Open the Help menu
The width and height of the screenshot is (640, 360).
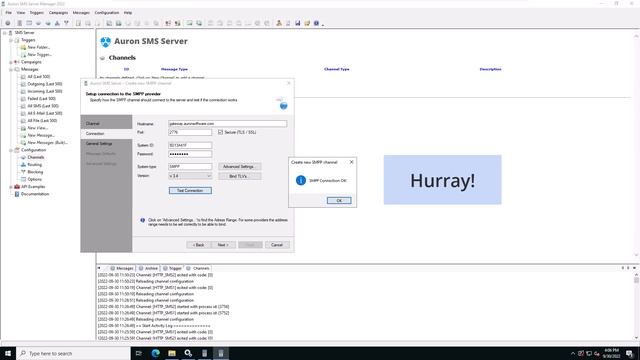(128, 13)
